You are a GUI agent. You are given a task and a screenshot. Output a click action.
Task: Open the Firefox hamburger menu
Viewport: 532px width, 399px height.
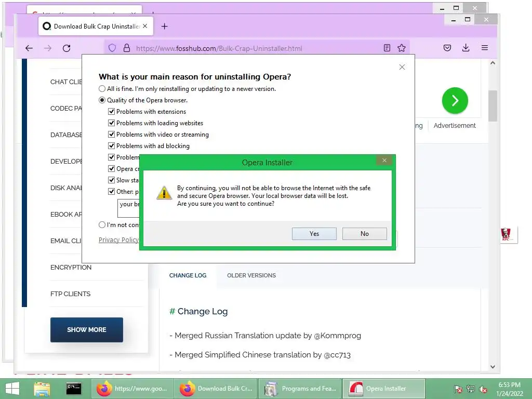coord(485,48)
